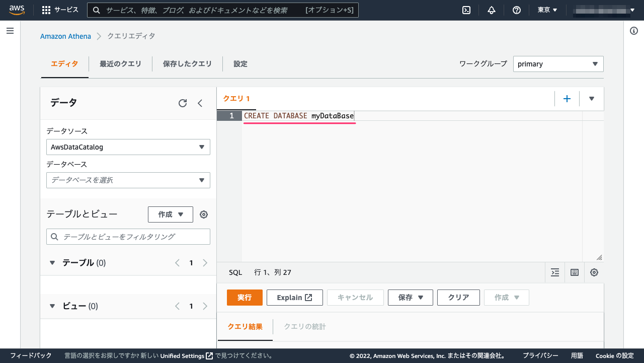
Task: Focus the テーブルとビューをフィルタリング field
Action: pyautogui.click(x=128, y=237)
